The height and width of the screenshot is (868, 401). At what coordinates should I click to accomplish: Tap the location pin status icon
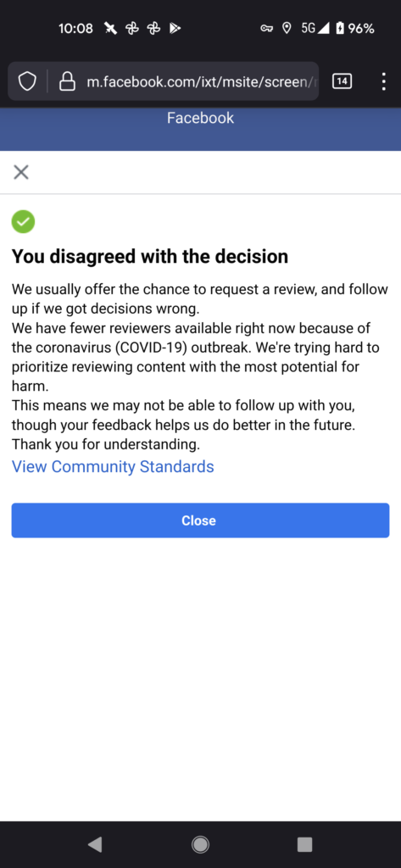pos(287,28)
